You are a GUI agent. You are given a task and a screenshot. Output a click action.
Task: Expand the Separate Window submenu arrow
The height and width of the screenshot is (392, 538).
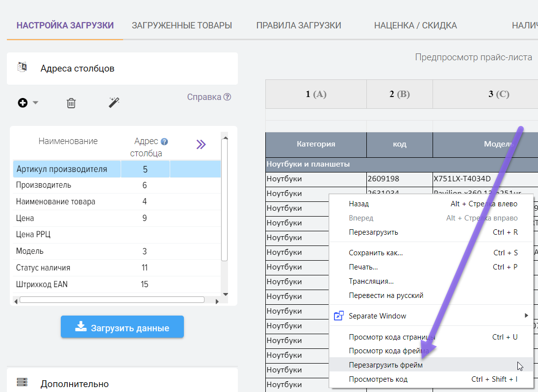[x=526, y=316]
